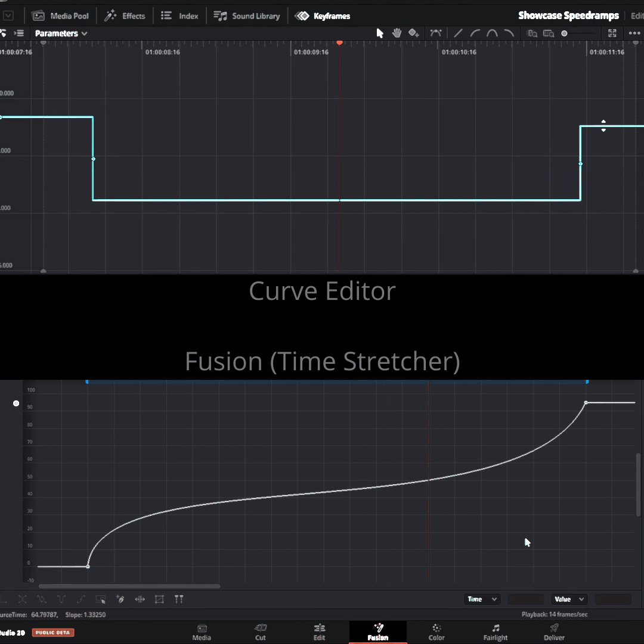
Task: Activate the hand pan tool
Action: point(397,33)
